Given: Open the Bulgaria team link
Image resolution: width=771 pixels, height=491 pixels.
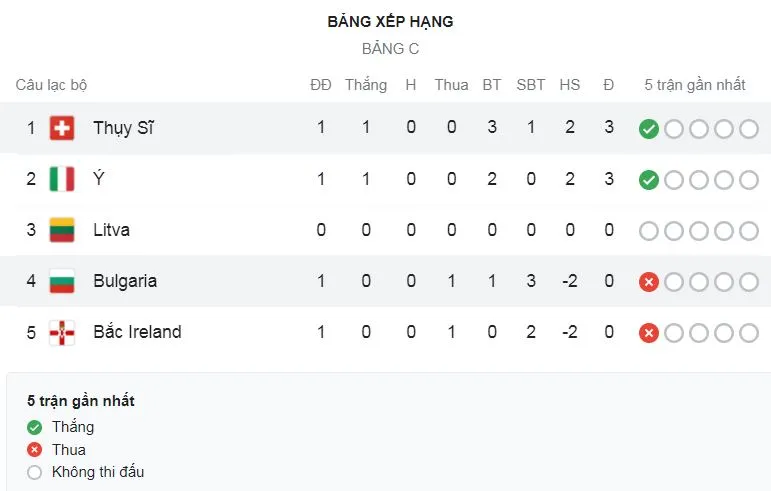Looking at the screenshot, I should coord(125,281).
